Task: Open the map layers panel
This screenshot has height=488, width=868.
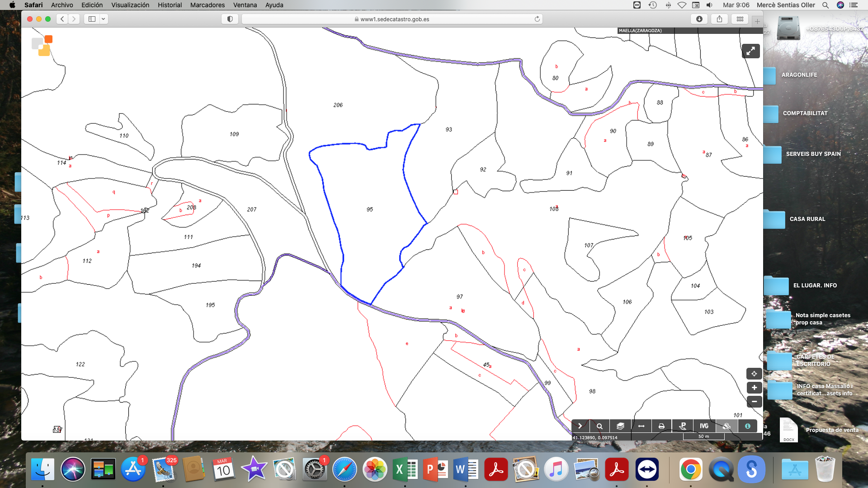Action: [620, 426]
